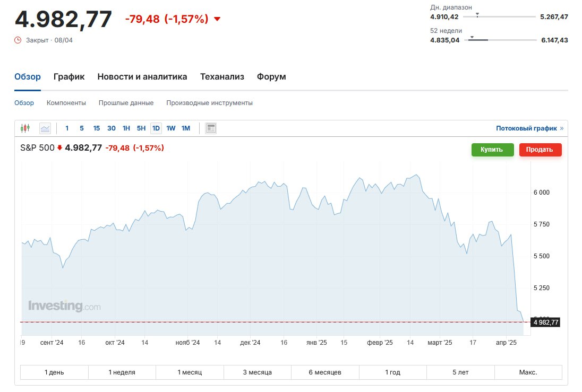
Task: Click the green Купить button
Action: [x=493, y=150]
